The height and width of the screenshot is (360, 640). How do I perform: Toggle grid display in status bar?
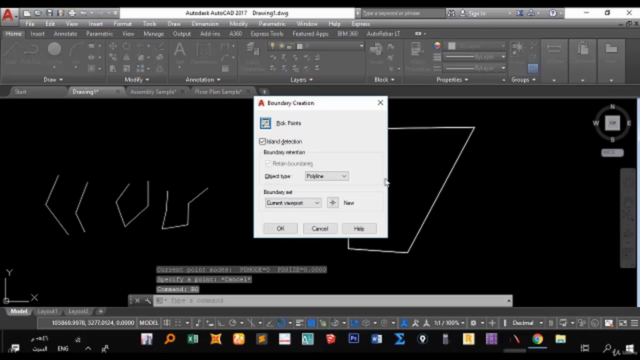pyautogui.click(x=167, y=323)
